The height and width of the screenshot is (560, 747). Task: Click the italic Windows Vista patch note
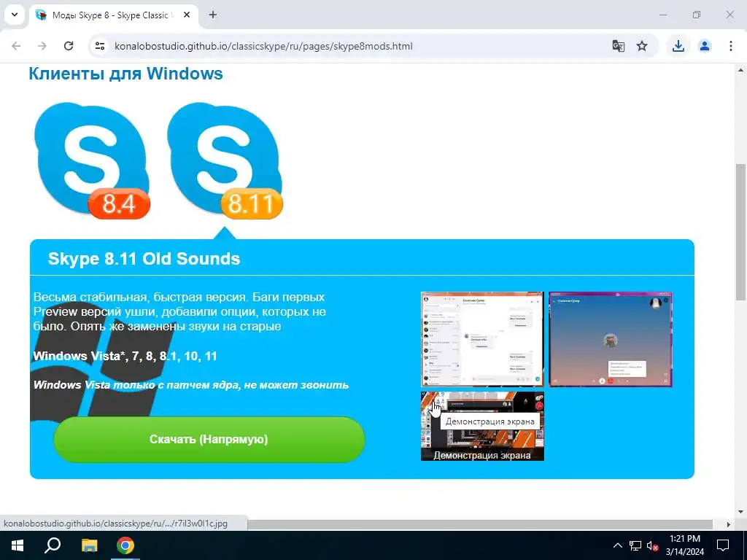pos(191,385)
